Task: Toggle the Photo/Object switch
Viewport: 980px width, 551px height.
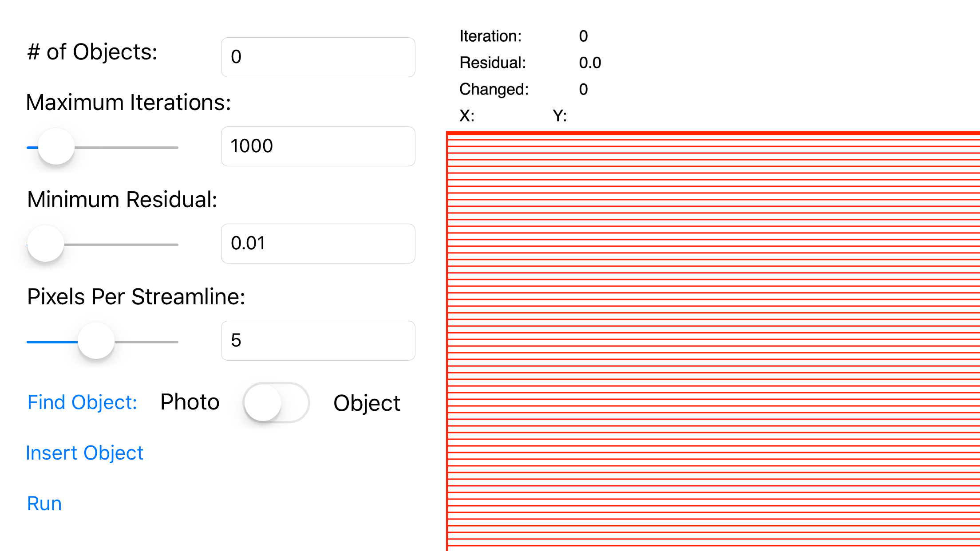Action: click(276, 403)
